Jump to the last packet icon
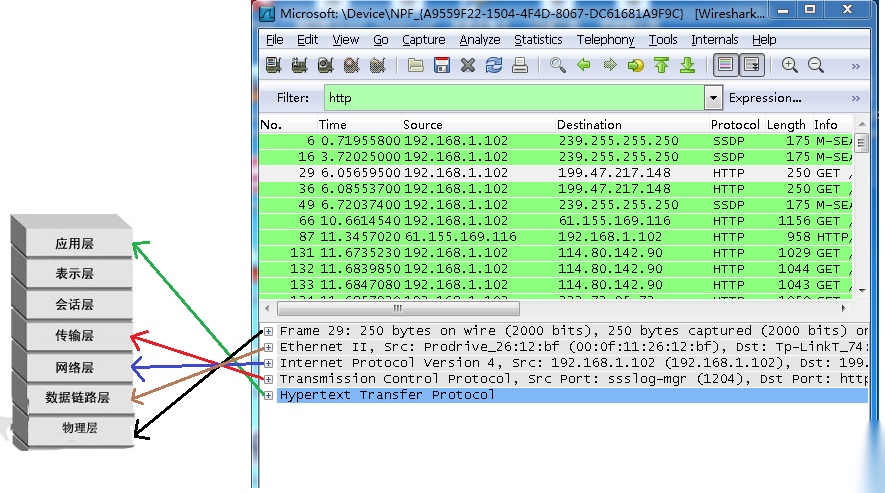The image size is (885, 493). (x=687, y=66)
